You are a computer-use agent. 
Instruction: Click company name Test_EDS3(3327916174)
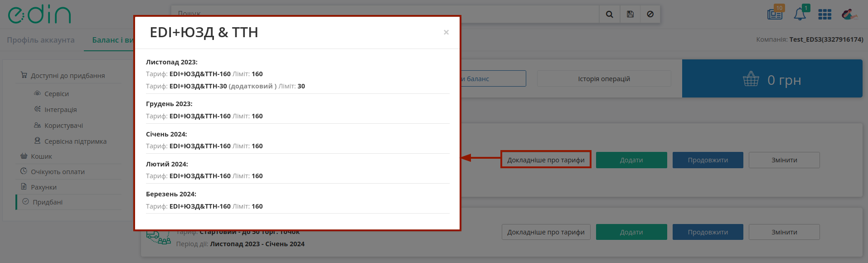[x=826, y=39]
